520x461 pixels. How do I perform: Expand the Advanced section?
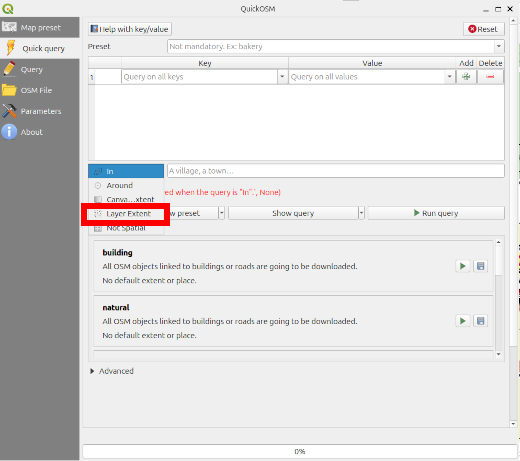(x=92, y=371)
